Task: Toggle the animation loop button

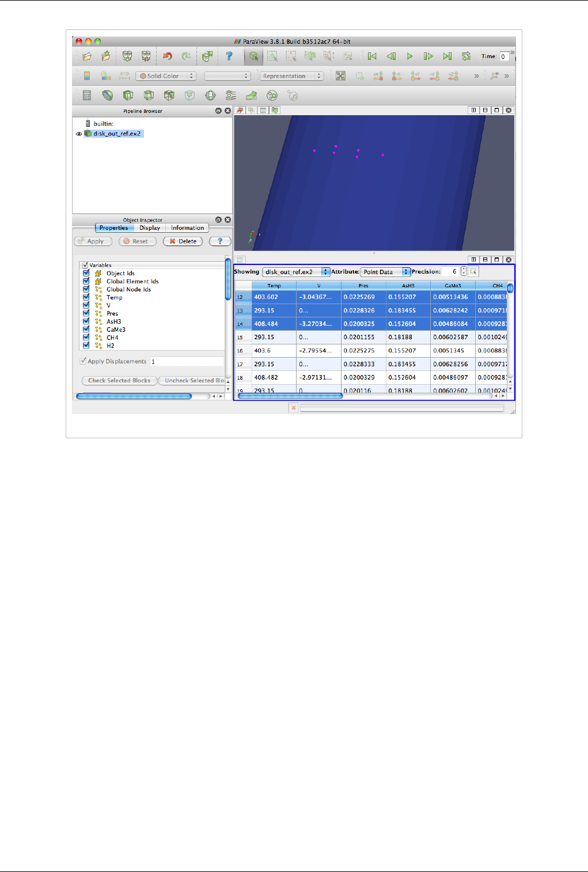Action: (x=466, y=56)
